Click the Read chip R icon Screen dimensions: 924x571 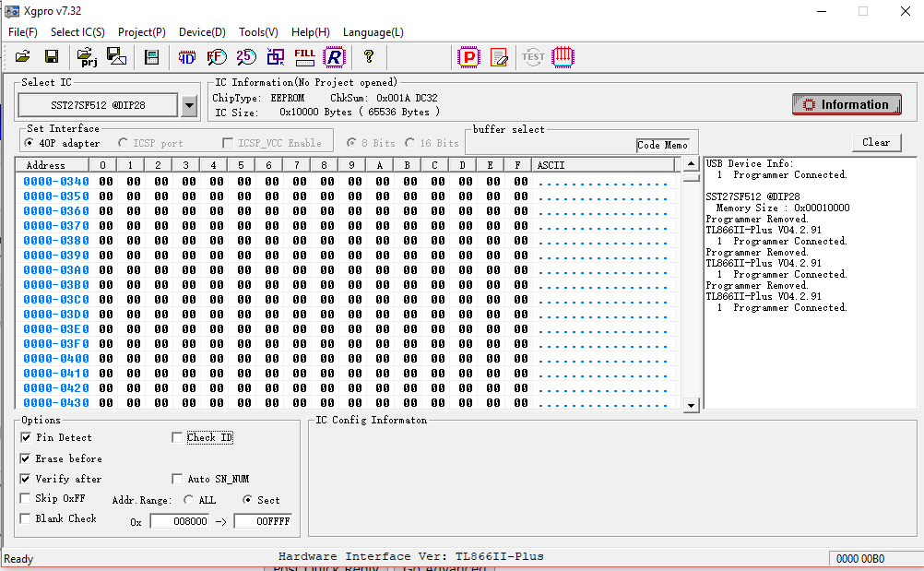(x=334, y=57)
